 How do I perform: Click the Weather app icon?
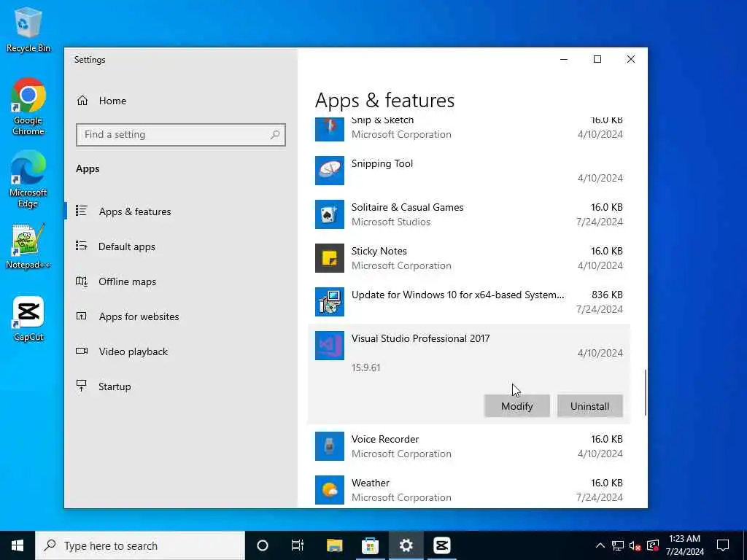(329, 490)
